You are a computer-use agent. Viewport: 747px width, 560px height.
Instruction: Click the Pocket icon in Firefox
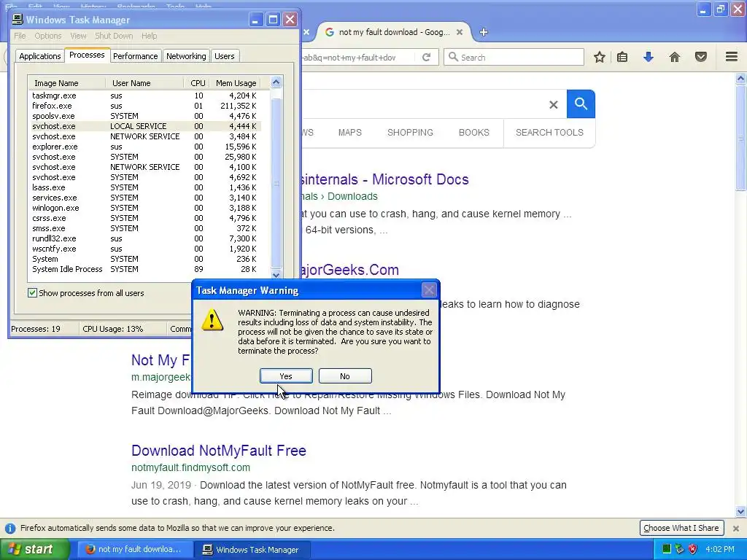[701, 57]
